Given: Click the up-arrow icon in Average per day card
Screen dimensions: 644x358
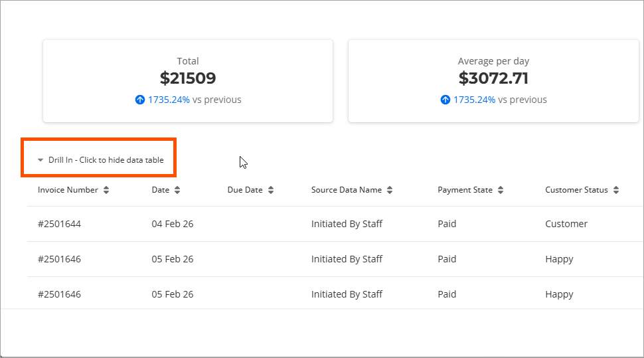Looking at the screenshot, I should pos(445,100).
